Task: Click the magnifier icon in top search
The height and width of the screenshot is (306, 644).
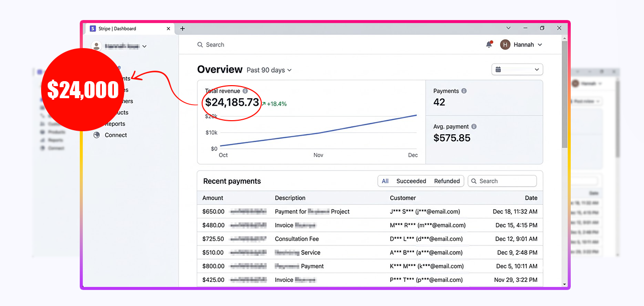Action: (200, 45)
